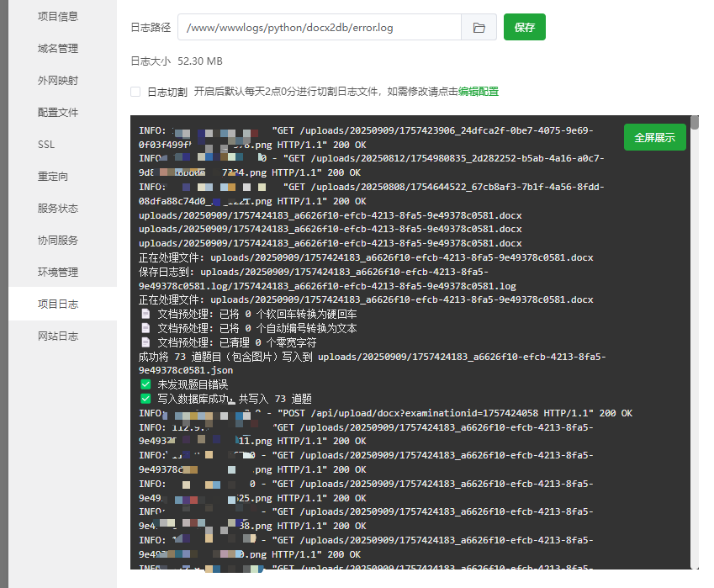Go to 域名管理 section
714x588 pixels.
tap(58, 49)
